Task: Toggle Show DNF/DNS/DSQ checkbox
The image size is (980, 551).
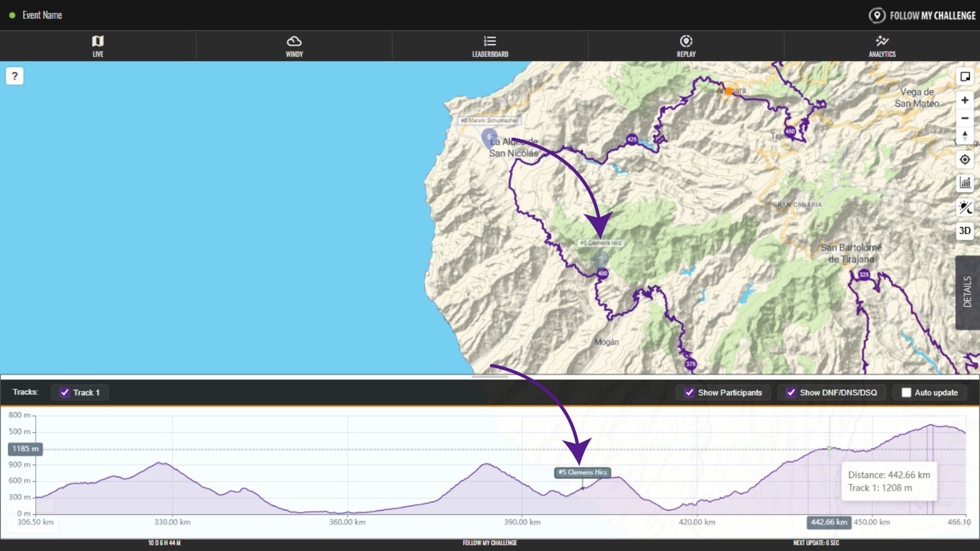Action: click(791, 392)
